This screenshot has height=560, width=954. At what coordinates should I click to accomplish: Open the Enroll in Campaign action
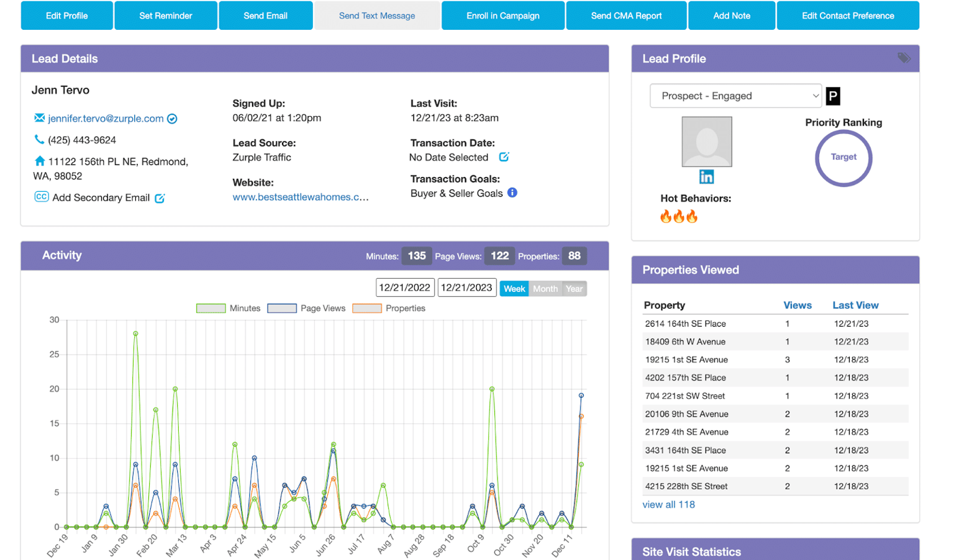pyautogui.click(x=502, y=16)
